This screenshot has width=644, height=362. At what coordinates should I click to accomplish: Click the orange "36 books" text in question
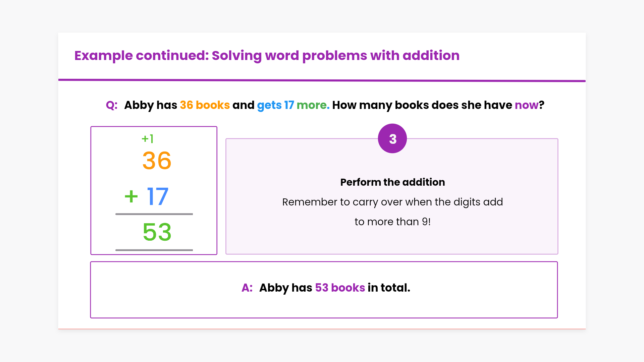tap(205, 105)
